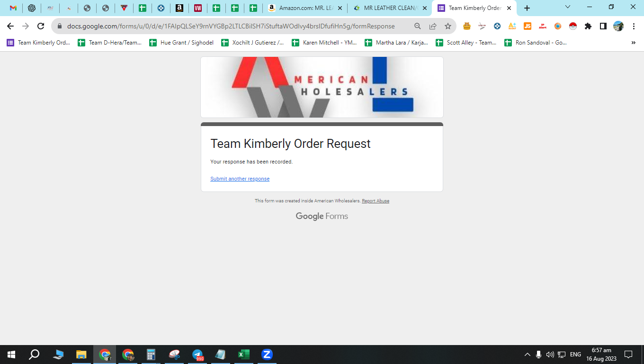Image resolution: width=644 pixels, height=364 pixels.
Task: Open Excel from the taskbar
Action: pyautogui.click(x=244, y=355)
